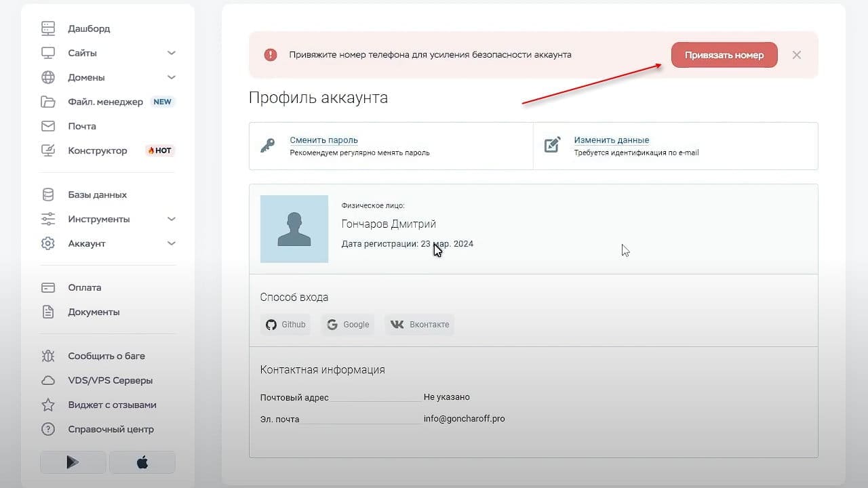Viewport: 868px width, 488px height.
Task: Click Привязать номер button
Action: pos(724,55)
